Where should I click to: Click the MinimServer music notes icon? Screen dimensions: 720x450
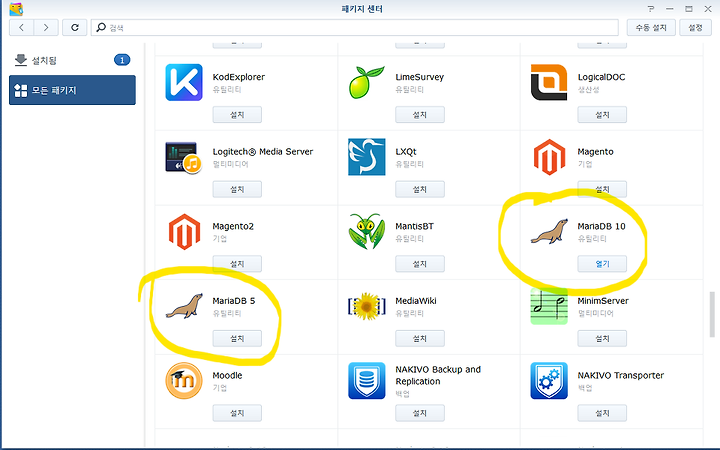click(x=549, y=306)
